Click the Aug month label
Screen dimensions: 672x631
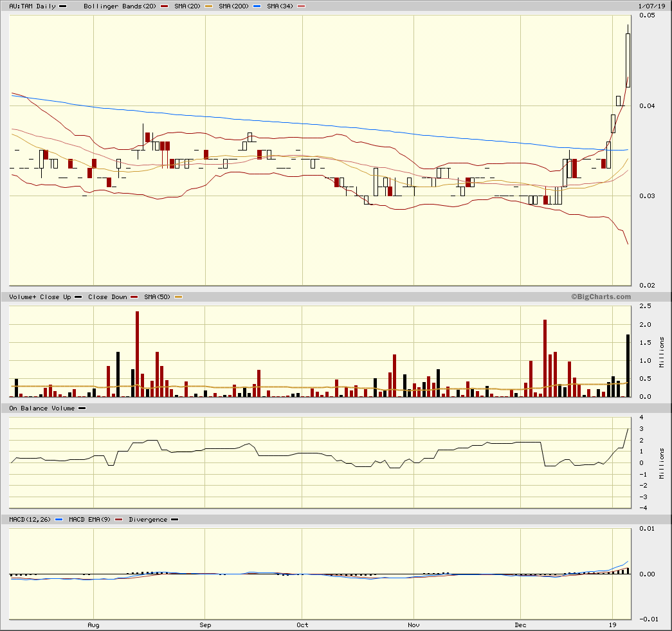(x=93, y=625)
